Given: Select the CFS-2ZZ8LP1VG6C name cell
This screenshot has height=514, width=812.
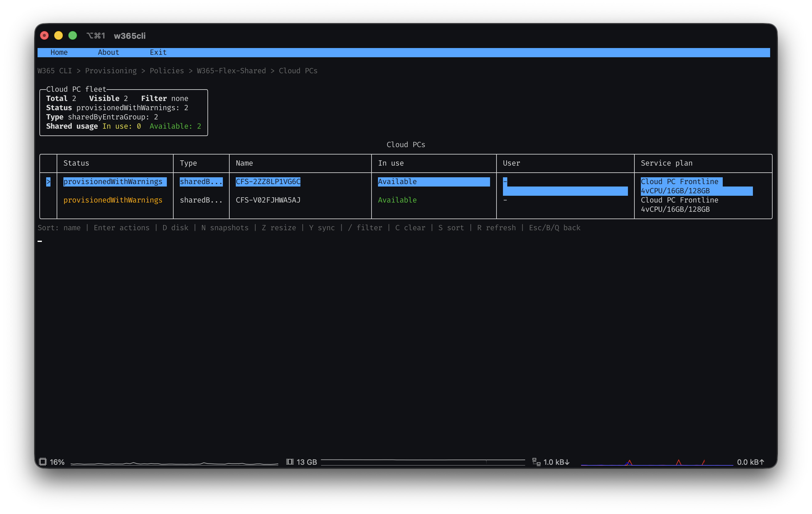Looking at the screenshot, I should [x=268, y=182].
